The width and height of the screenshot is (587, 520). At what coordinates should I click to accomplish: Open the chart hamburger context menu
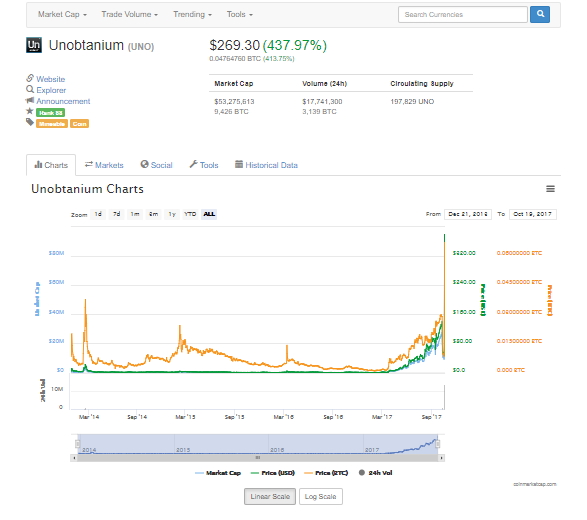point(550,189)
